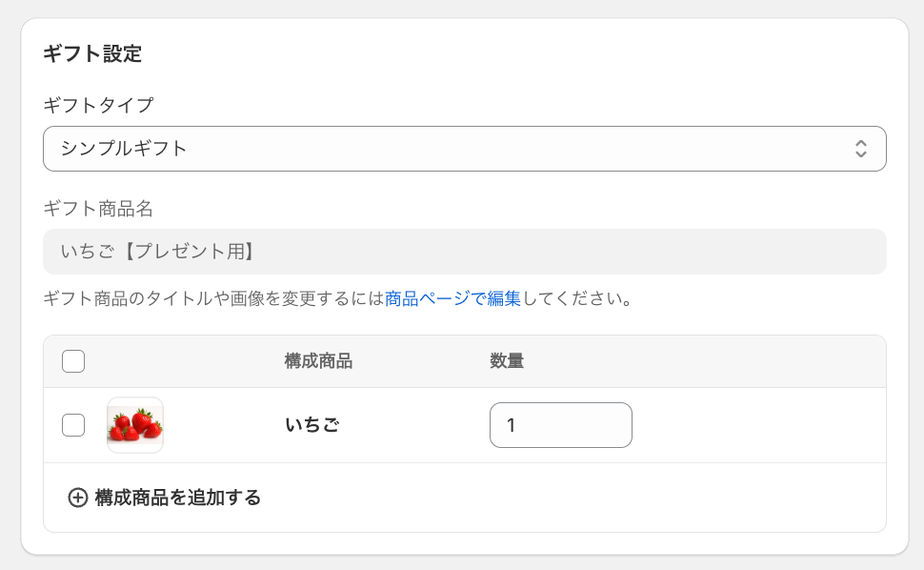Focus the 数量 input showing 1
Viewport: 924px width, 570px height.
560,425
